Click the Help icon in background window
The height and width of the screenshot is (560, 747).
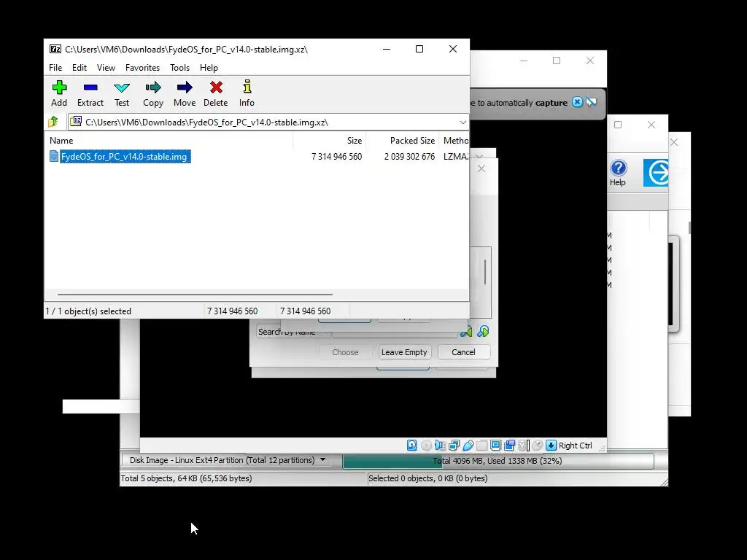[x=618, y=173]
